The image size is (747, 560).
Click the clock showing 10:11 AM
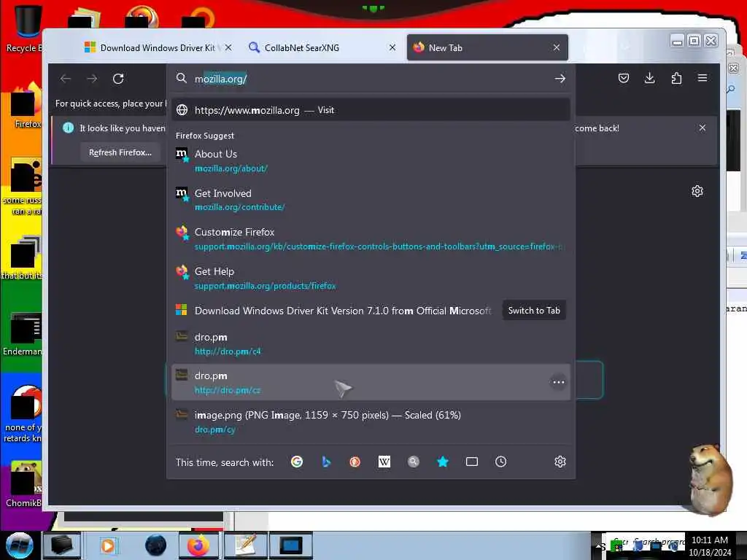[x=709, y=540]
